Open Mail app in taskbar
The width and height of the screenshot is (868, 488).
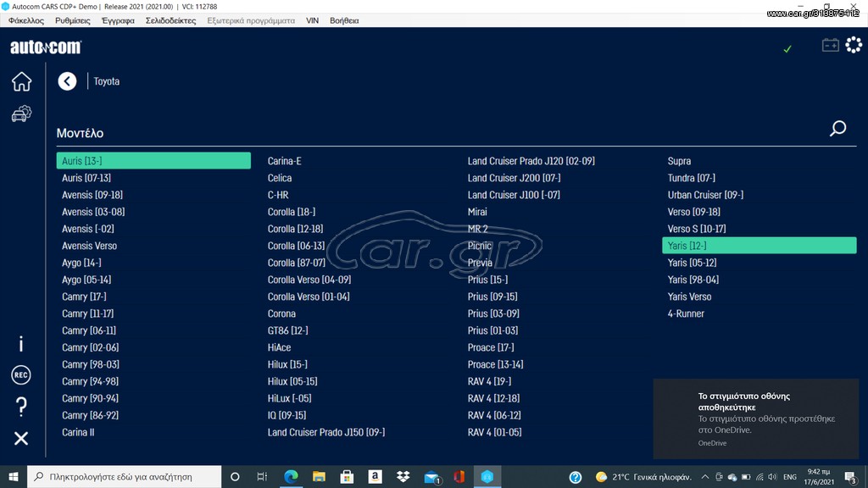coord(431,476)
